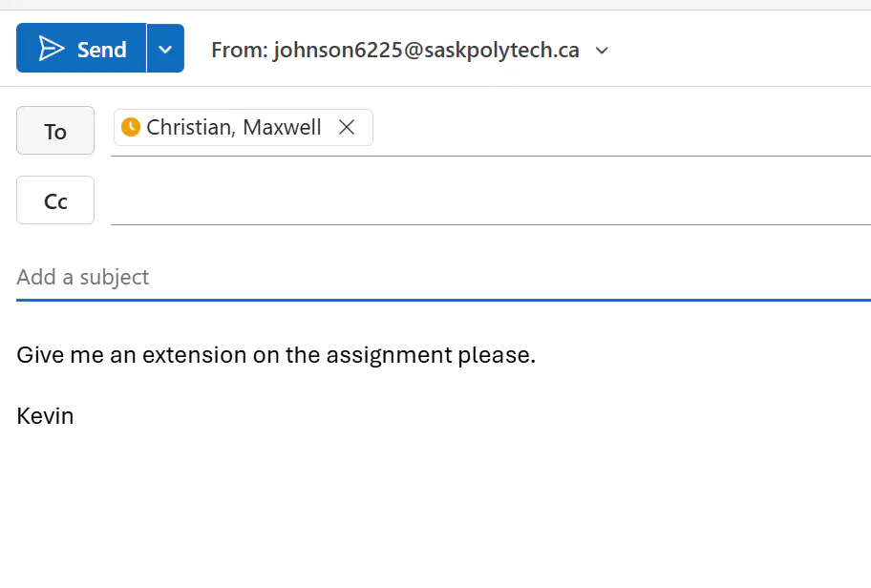871x588 pixels.
Task: Place cursor on the Kevin signature line
Action: [45, 416]
